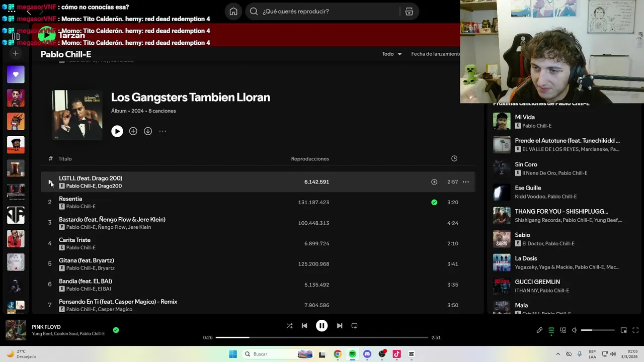The image size is (644, 362).
Task: Toggle repeat mode in the player controls
Action: click(354, 326)
